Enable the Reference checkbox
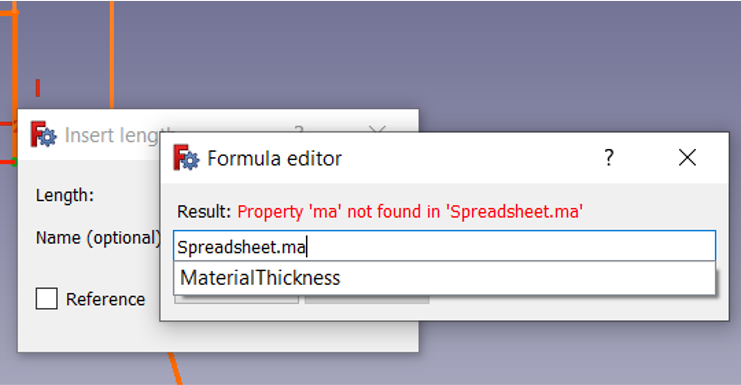Screen dimensions: 741x385 46,299
